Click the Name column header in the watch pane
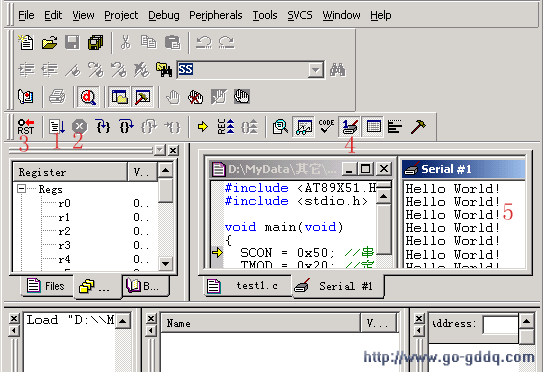This screenshot has width=543, height=372. point(260,324)
